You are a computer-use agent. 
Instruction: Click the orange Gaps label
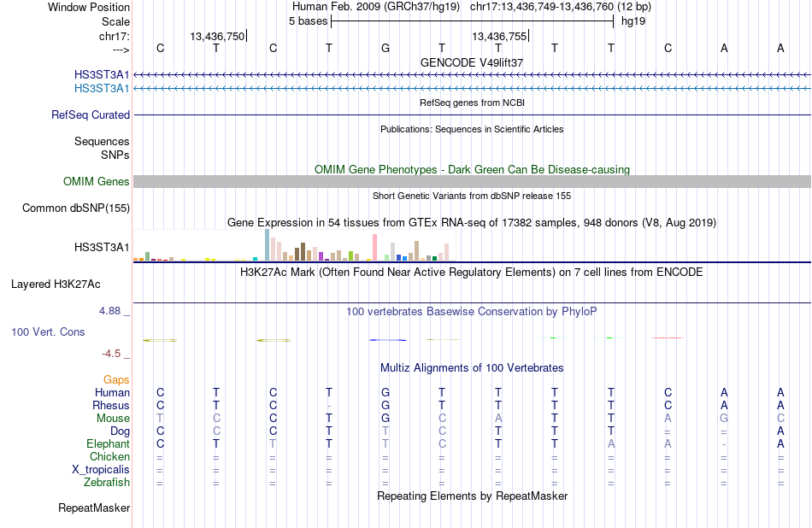pos(116,380)
